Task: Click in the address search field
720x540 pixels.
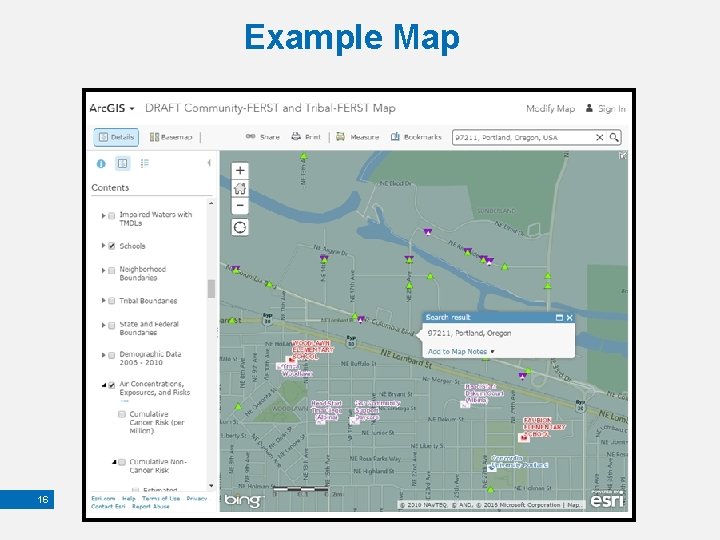Action: coord(523,137)
